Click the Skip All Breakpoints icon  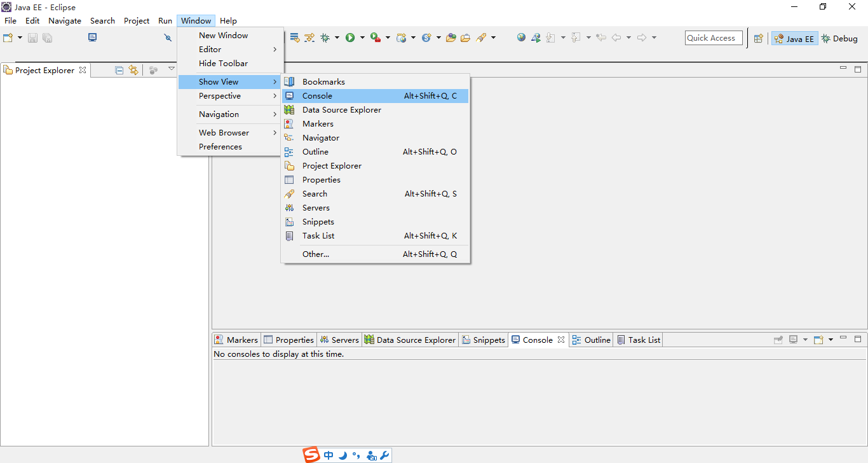(x=168, y=38)
